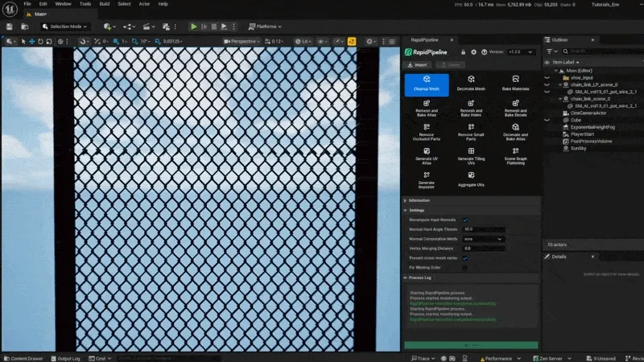
Task: Focus the Outliner search field
Action: [x=601, y=51]
